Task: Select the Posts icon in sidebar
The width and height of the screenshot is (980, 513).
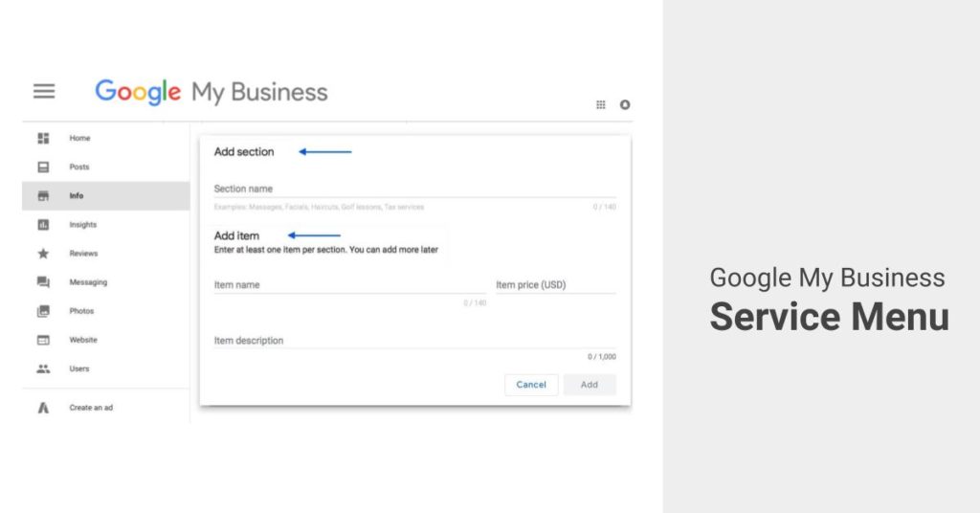Action: point(43,167)
